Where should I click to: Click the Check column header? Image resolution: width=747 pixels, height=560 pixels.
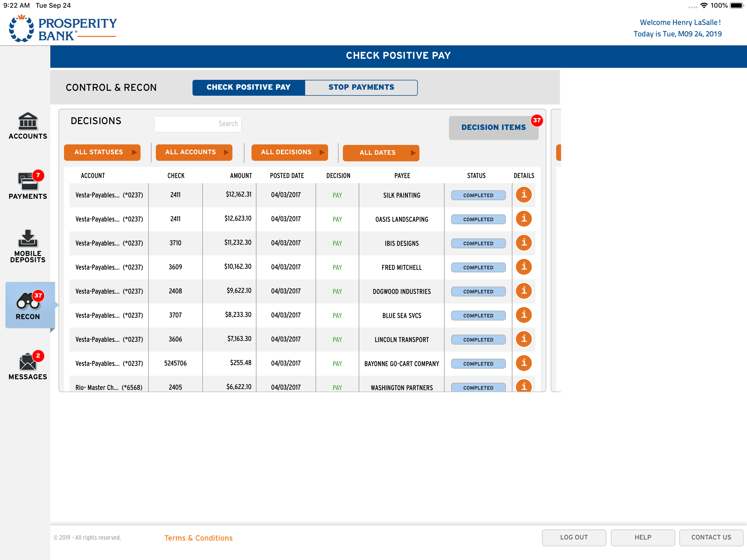pyautogui.click(x=176, y=176)
